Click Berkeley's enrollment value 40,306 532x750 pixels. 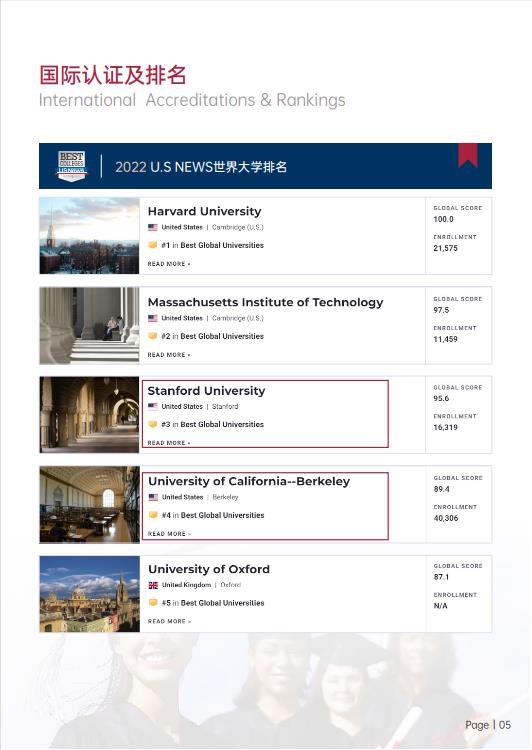tap(446, 518)
